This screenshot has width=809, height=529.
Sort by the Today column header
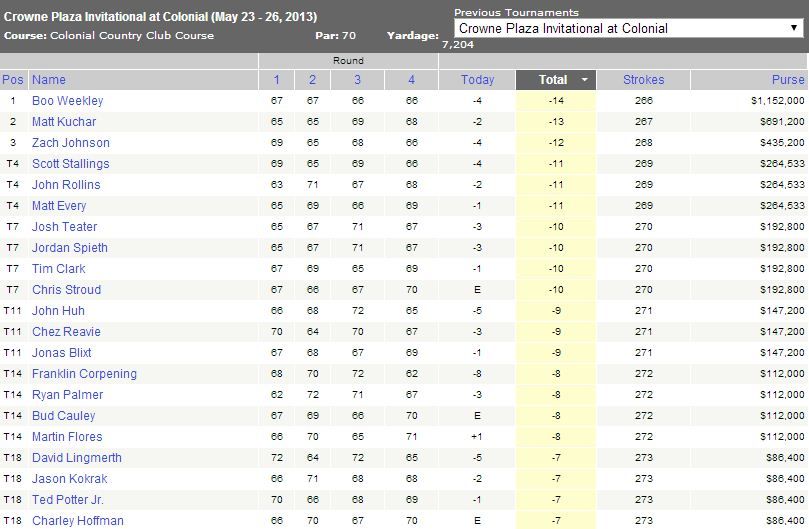click(x=477, y=79)
